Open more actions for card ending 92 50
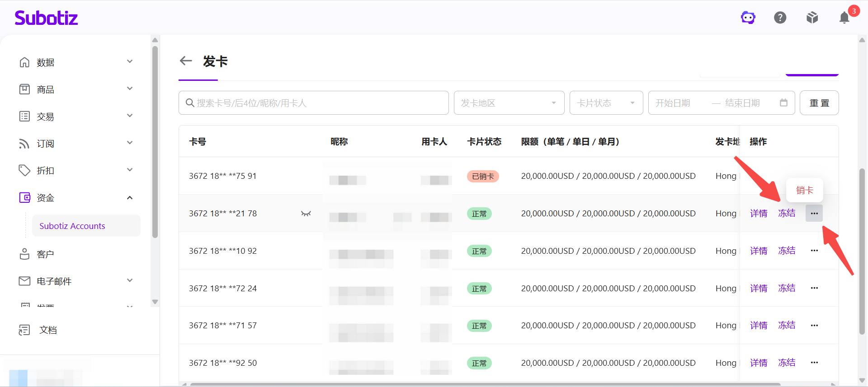Image resolution: width=868 pixels, height=387 pixels. point(814,363)
